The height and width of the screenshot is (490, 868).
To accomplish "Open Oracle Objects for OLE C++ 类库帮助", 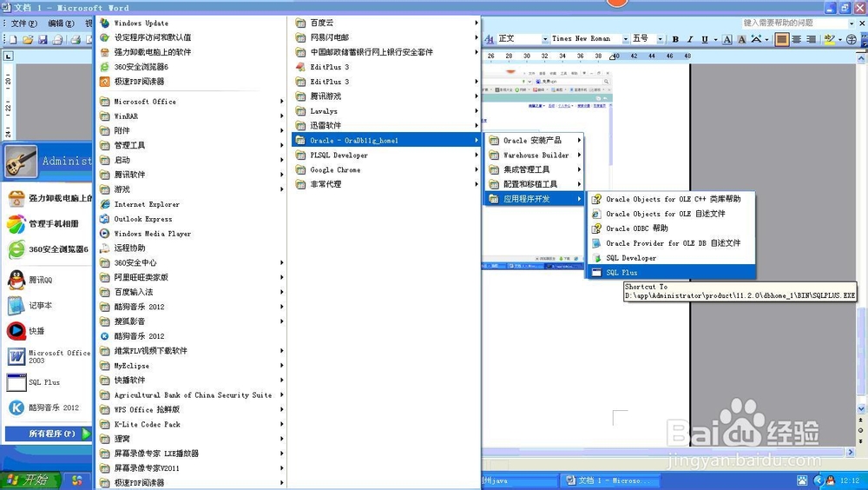I will click(671, 199).
